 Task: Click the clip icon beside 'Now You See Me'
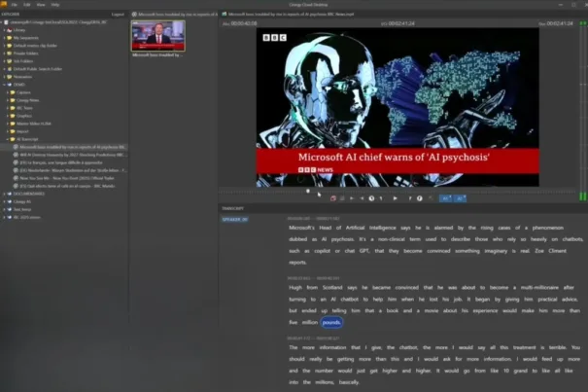point(16,178)
